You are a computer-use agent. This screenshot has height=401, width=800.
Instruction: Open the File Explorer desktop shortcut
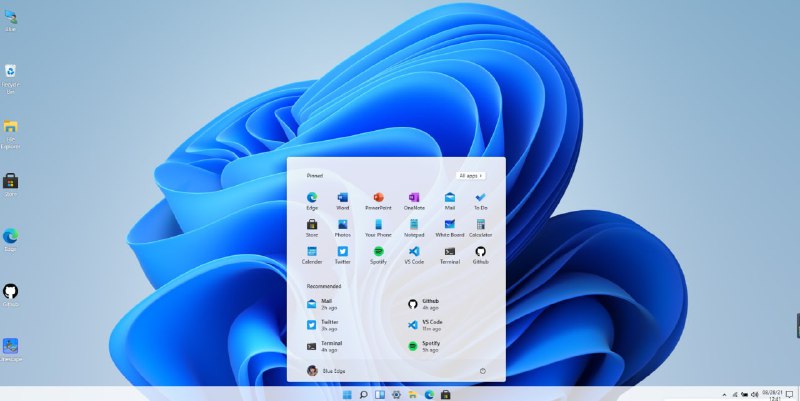click(10, 134)
